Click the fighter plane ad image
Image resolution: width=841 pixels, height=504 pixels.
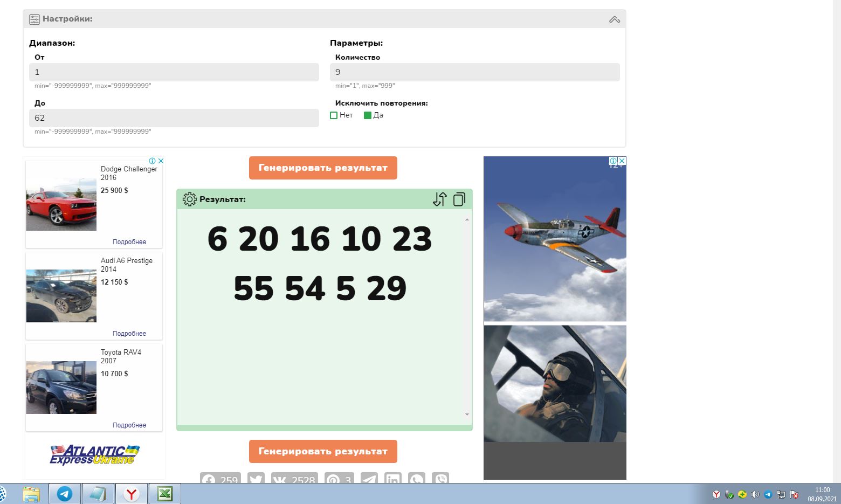(555, 239)
